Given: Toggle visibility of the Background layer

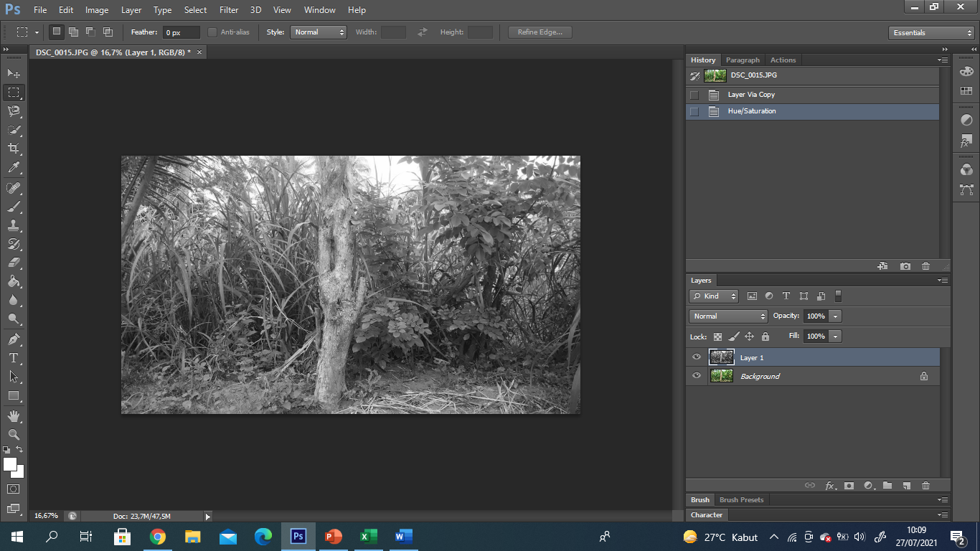Looking at the screenshot, I should click(697, 376).
